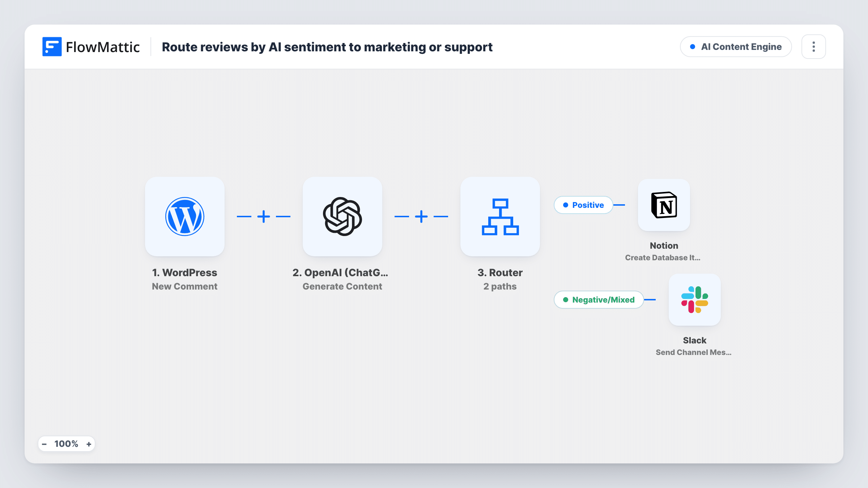Click the '1. WordPress' label

184,273
